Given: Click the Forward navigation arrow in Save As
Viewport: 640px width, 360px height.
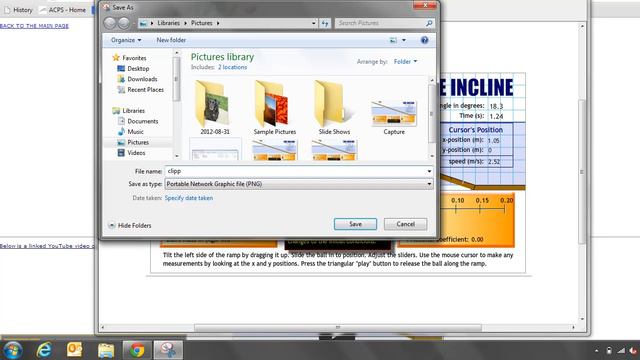Looking at the screenshot, I should click(124, 23).
